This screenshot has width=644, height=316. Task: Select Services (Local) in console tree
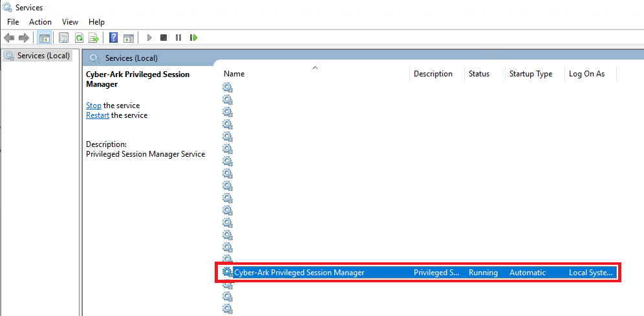pyautogui.click(x=38, y=56)
